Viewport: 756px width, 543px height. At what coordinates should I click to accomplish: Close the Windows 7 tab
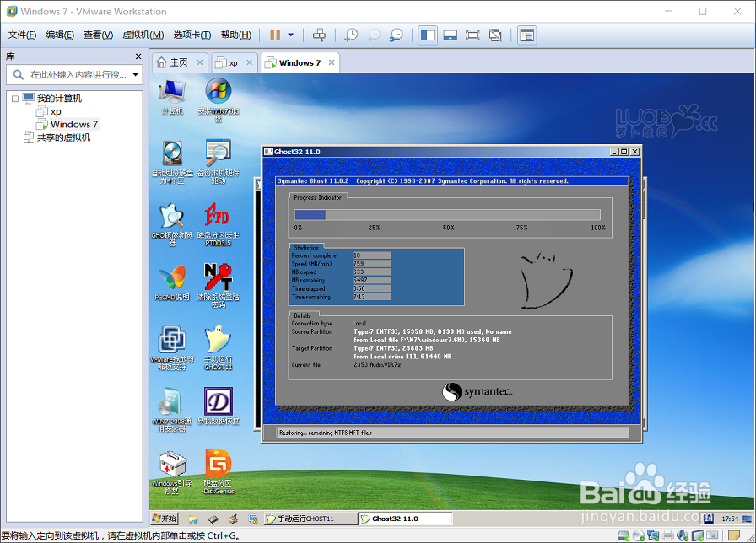pyautogui.click(x=332, y=62)
